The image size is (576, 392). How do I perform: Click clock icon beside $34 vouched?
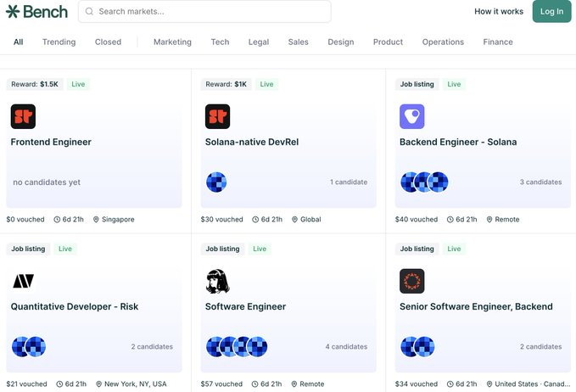coord(450,384)
